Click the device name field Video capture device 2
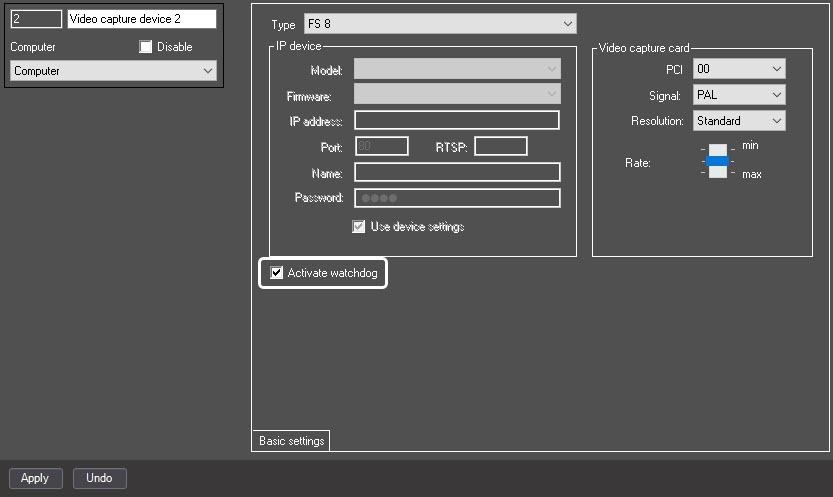This screenshot has height=497, width=833. point(142,19)
